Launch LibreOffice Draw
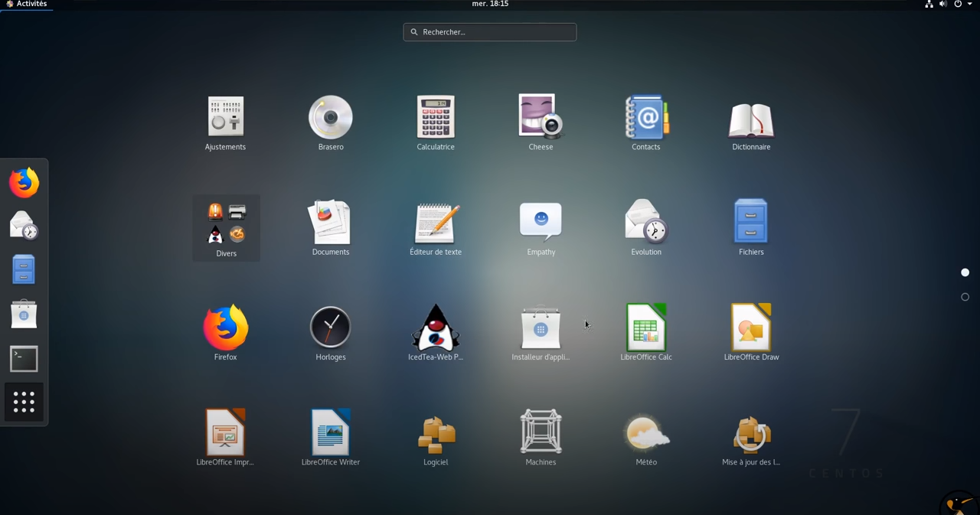Viewport: 980px width, 515px height. point(751,333)
